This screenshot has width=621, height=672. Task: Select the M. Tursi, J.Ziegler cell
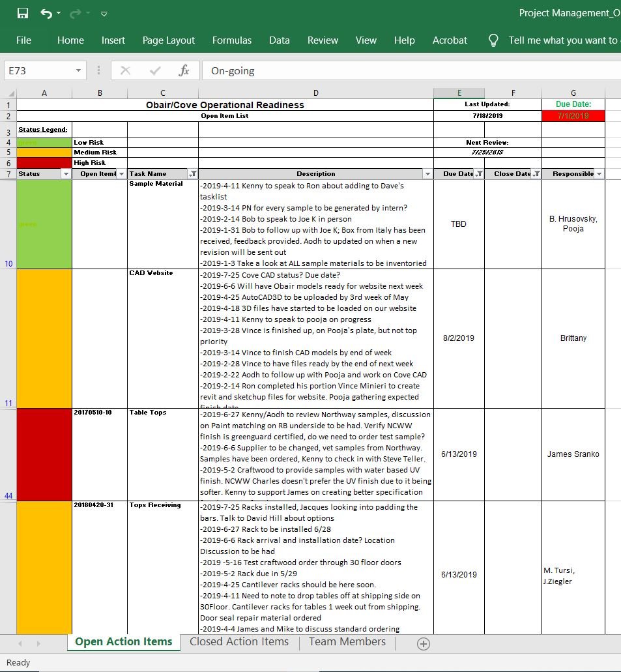coord(573,568)
